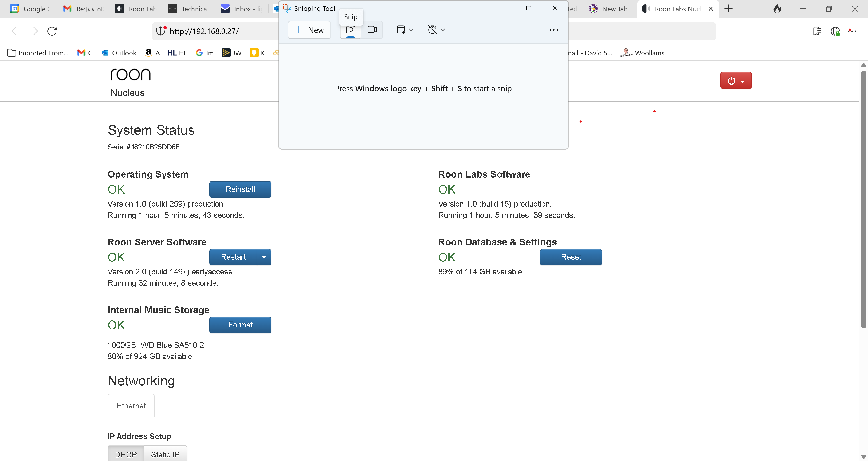Select the Ethernet networking tab
This screenshot has height=461, width=868.
(131, 405)
